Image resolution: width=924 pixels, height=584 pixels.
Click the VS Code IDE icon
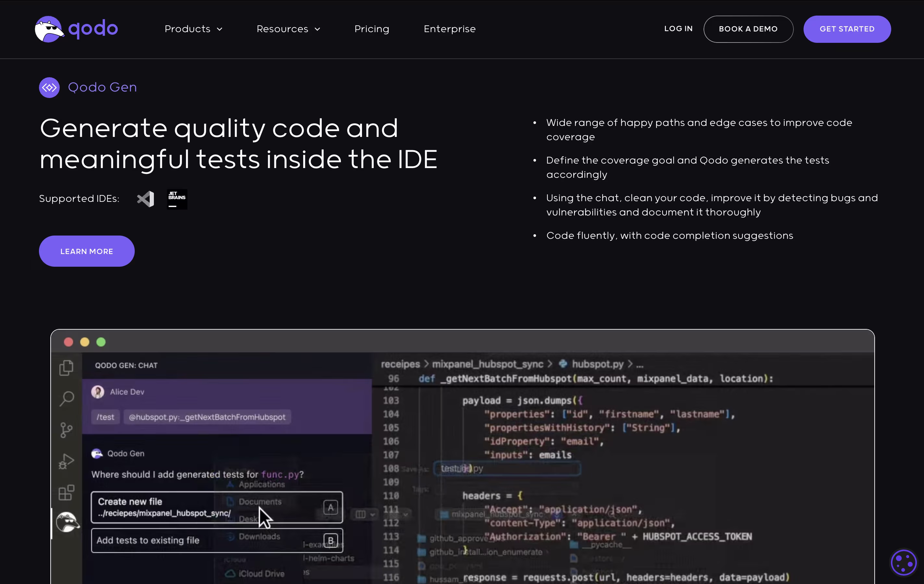tap(145, 199)
